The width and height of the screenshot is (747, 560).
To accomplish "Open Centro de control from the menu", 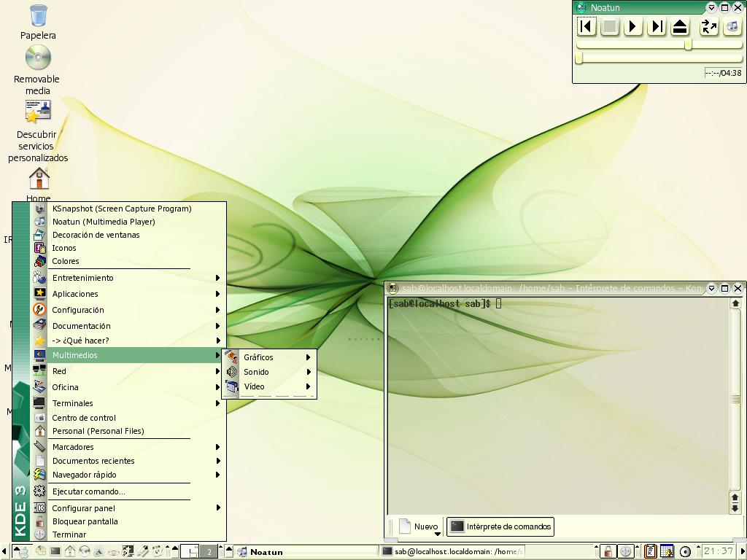I will (128, 418).
